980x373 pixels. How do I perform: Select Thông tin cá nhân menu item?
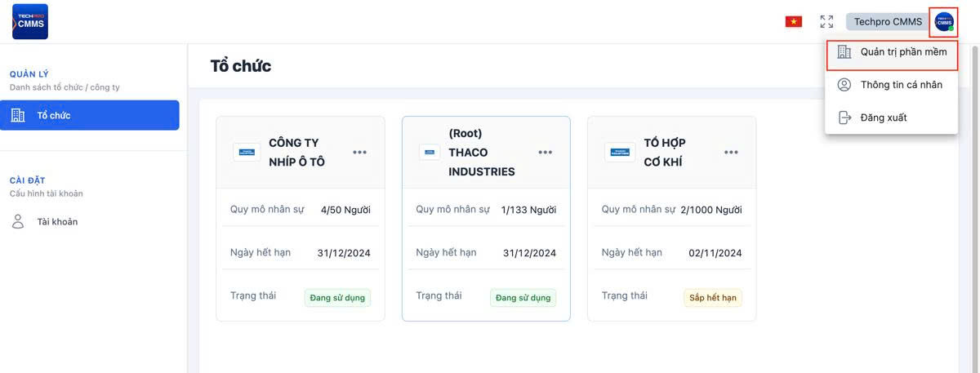(901, 85)
